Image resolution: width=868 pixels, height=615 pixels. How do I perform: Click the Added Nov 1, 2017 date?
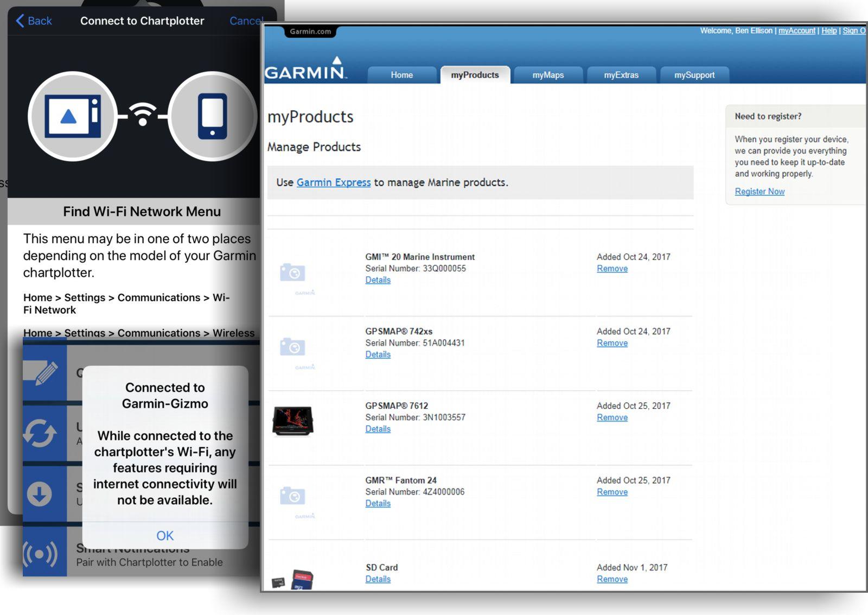pos(632,567)
